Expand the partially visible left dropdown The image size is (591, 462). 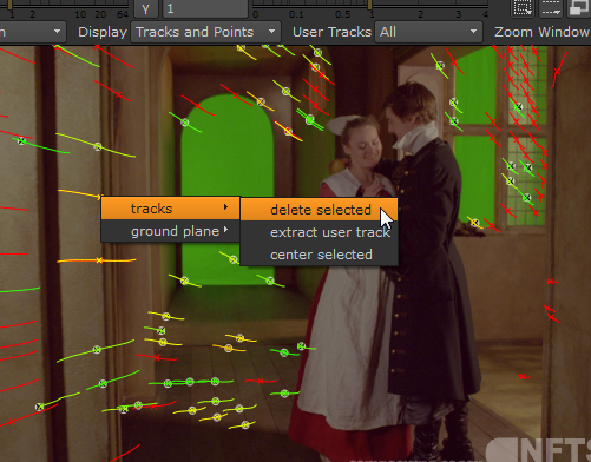(x=33, y=32)
